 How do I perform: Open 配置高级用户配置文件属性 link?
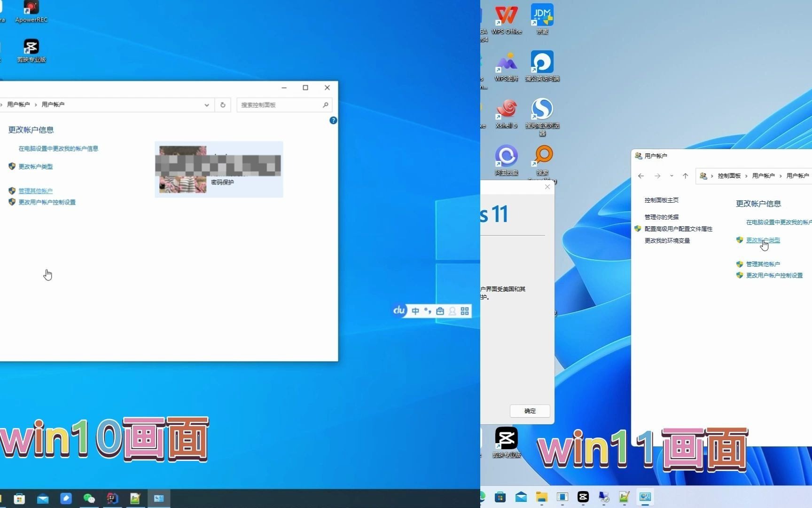coord(679,229)
